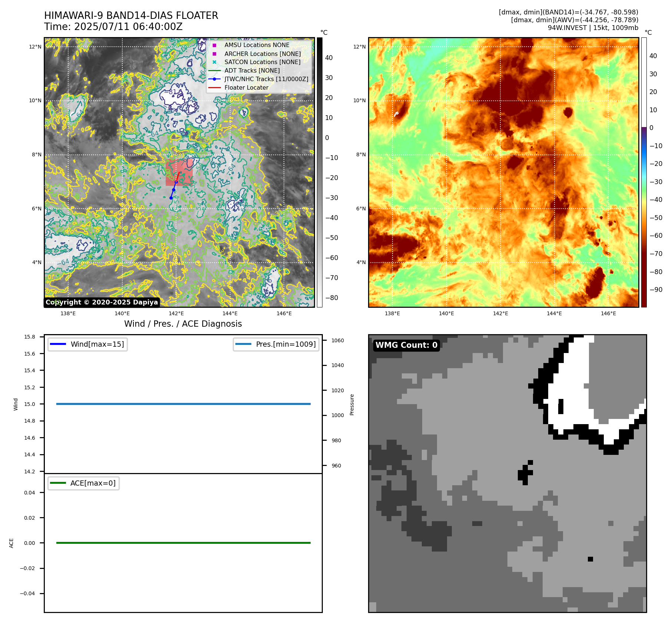Click the grayscale temperature colorbar
This screenshot has width=672, height=626.
tap(320, 172)
